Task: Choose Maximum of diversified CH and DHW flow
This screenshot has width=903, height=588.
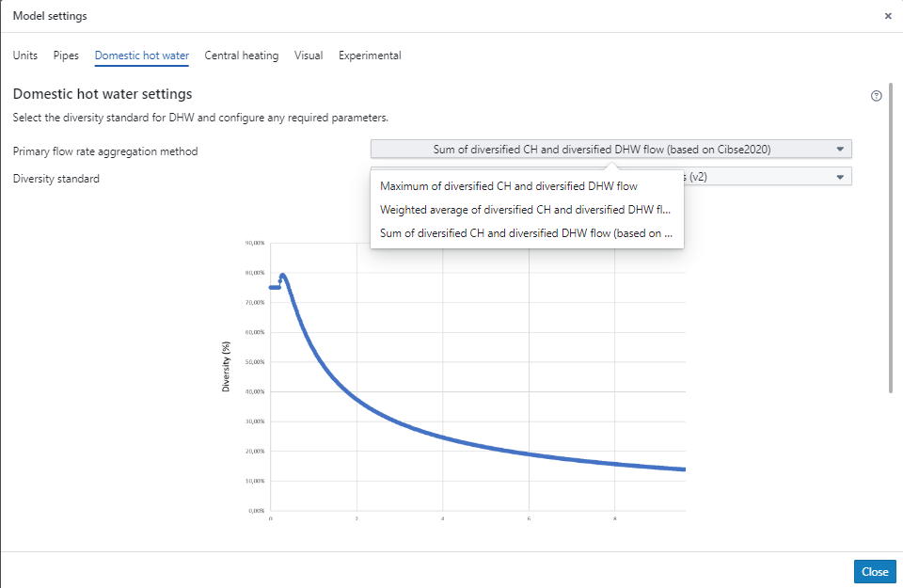Action: (508, 186)
